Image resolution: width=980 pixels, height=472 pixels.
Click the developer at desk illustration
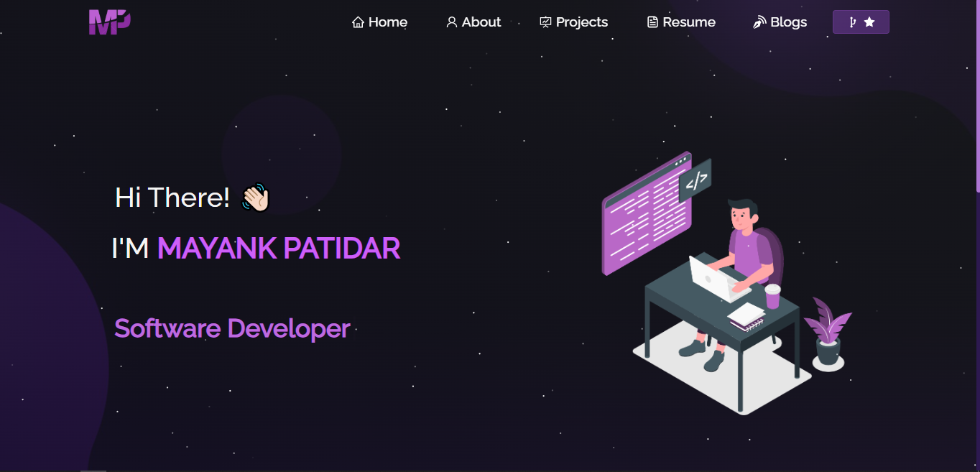click(x=726, y=283)
